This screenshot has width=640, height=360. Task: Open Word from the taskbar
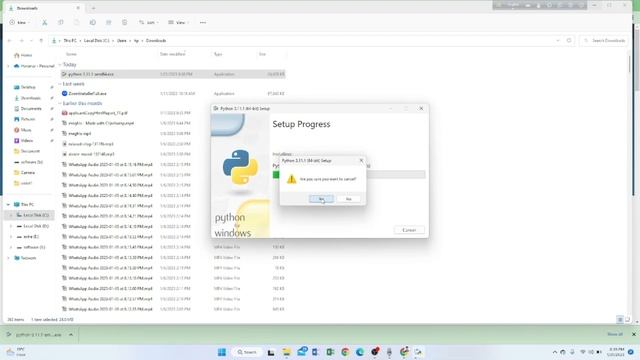[316, 352]
